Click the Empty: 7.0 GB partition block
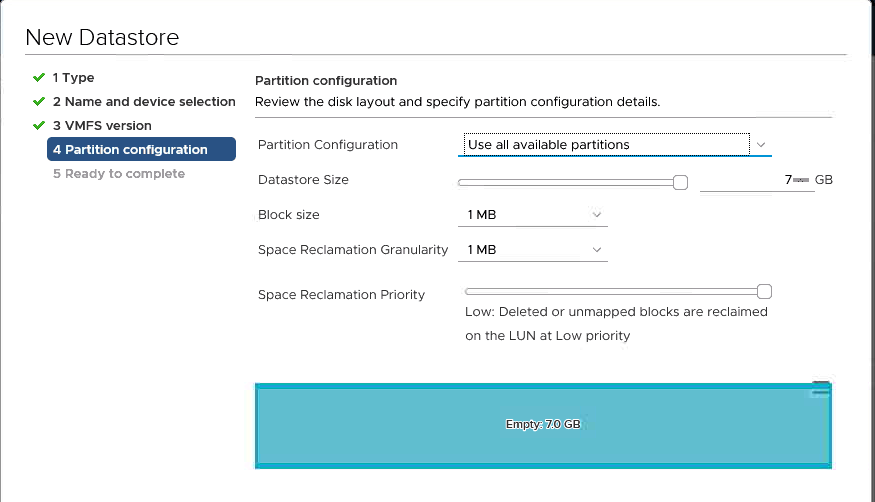Viewport: 875px width, 502px height. point(543,426)
